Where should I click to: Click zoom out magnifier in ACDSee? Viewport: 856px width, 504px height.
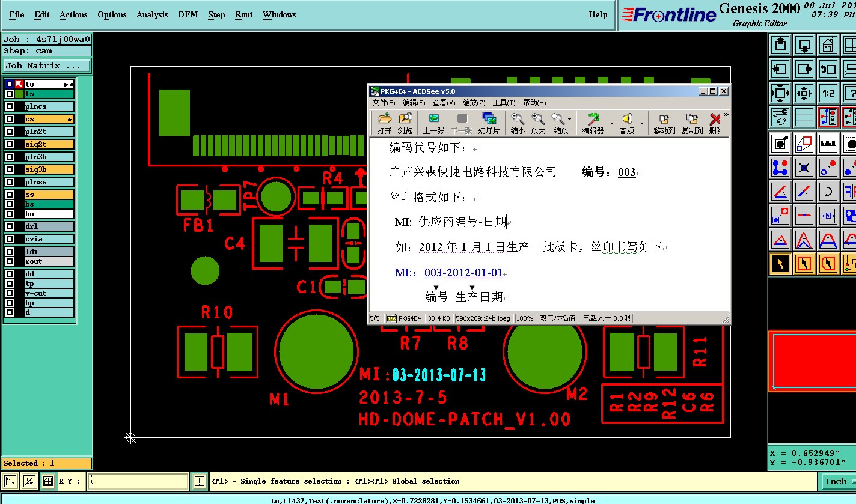tap(517, 123)
